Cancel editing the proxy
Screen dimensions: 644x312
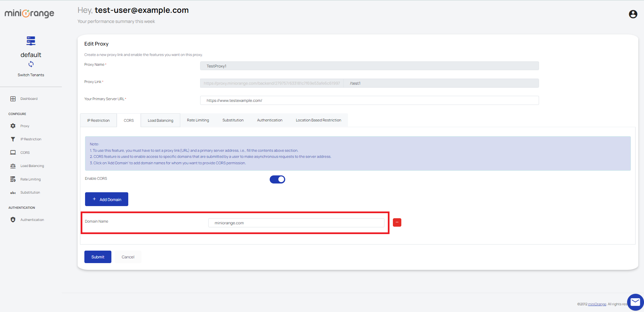click(128, 257)
